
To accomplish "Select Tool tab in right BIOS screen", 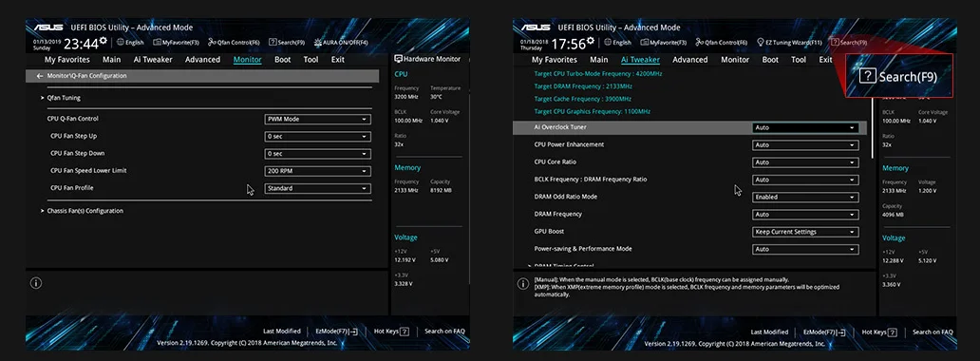I will pos(798,60).
